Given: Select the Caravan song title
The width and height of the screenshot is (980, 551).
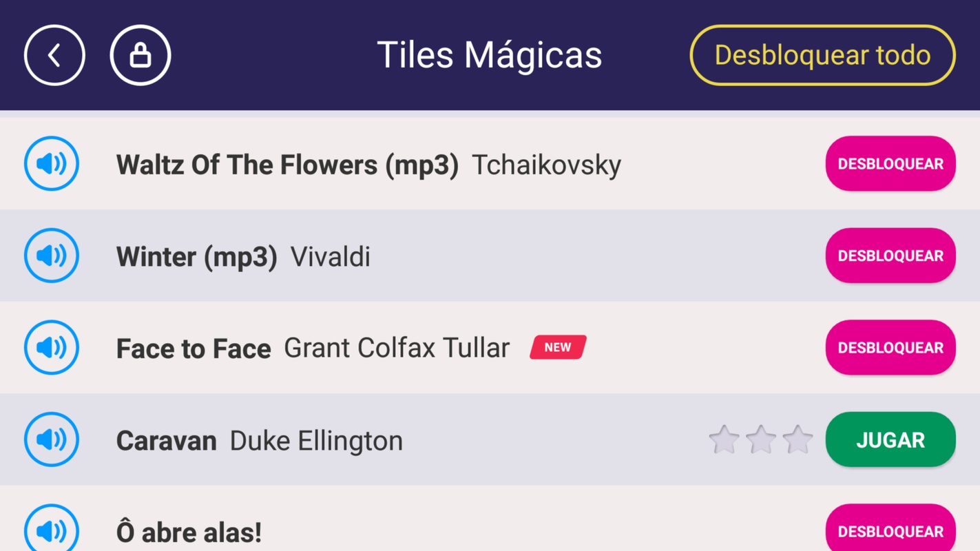Looking at the screenshot, I should pos(166,441).
